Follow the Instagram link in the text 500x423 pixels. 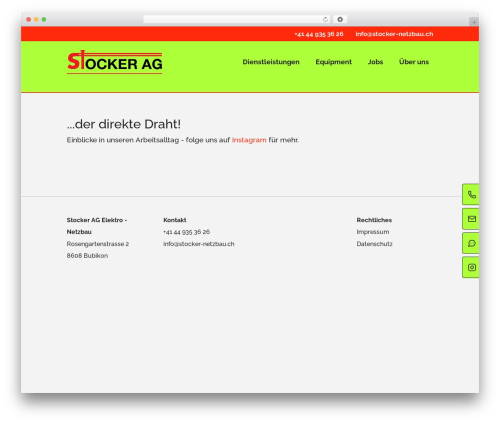point(249,140)
